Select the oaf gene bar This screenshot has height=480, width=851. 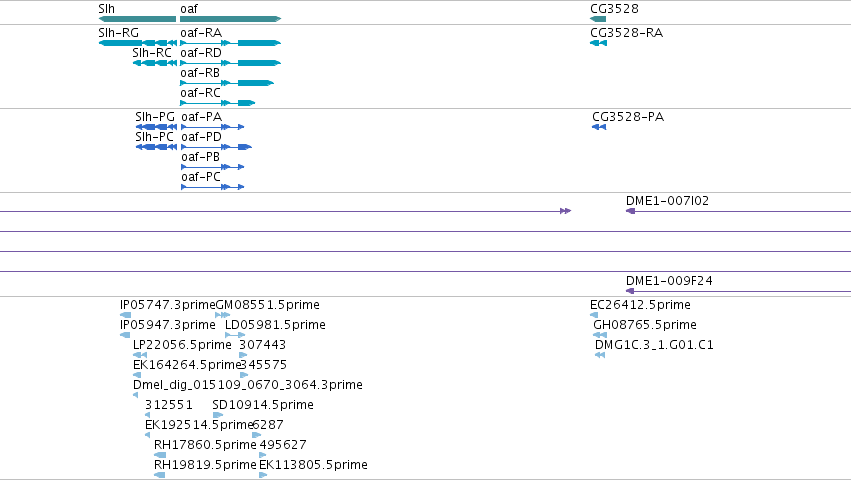point(231,19)
